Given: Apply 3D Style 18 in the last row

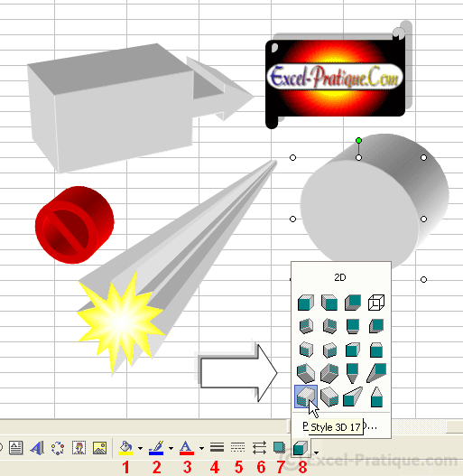Looking at the screenshot, I should (329, 397).
